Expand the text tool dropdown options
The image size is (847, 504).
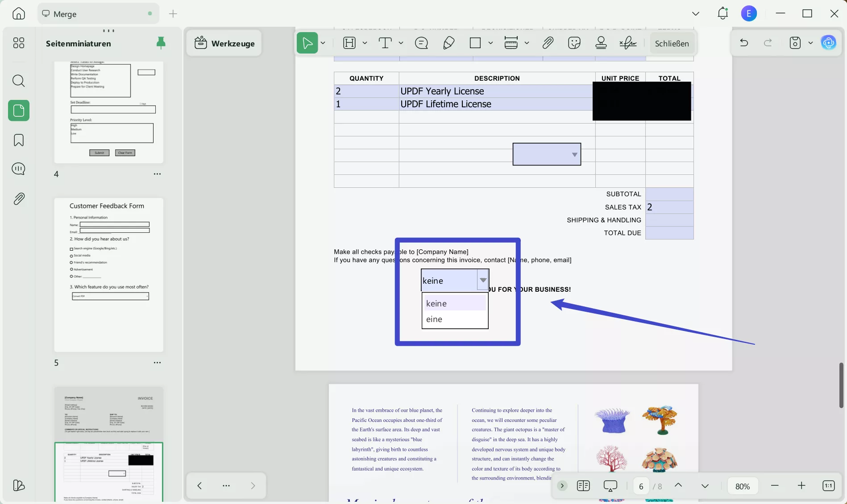[400, 43]
